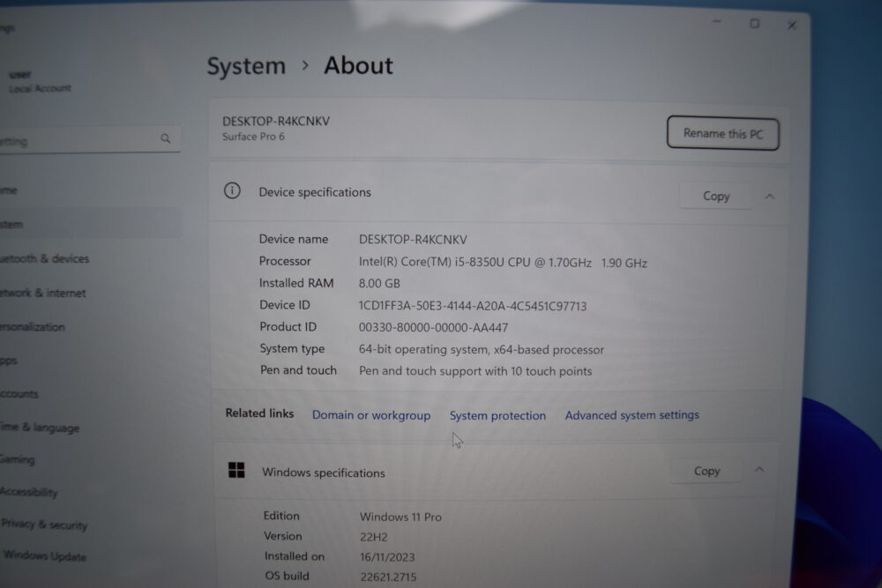The height and width of the screenshot is (588, 882).
Task: Collapse the Device specifications section
Action: click(x=769, y=197)
